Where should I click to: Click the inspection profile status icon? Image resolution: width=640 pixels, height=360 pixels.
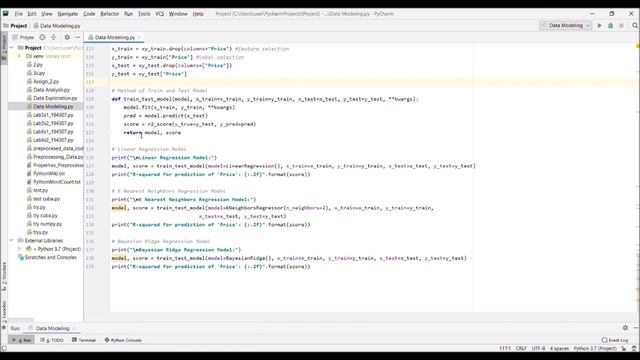tap(634, 349)
